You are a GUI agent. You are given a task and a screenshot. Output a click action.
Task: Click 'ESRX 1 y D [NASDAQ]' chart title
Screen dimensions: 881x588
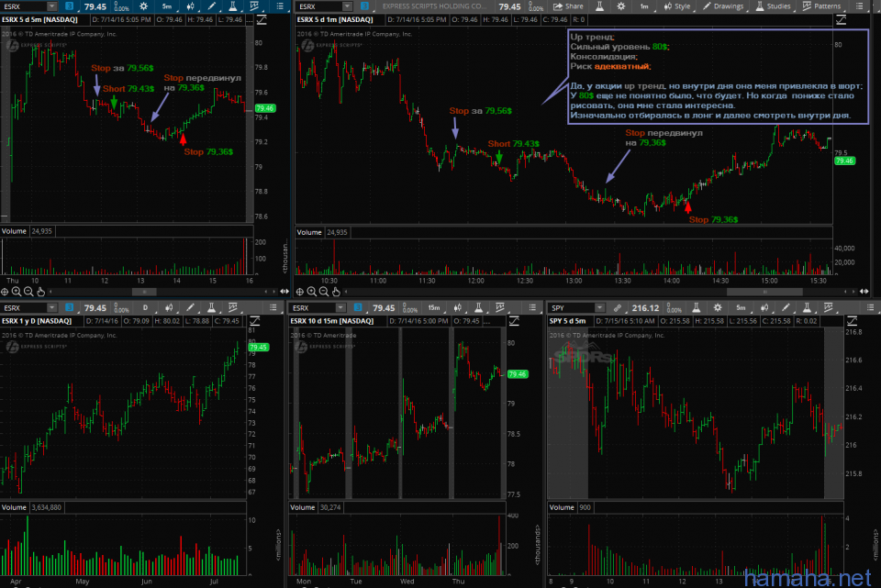(x=37, y=321)
